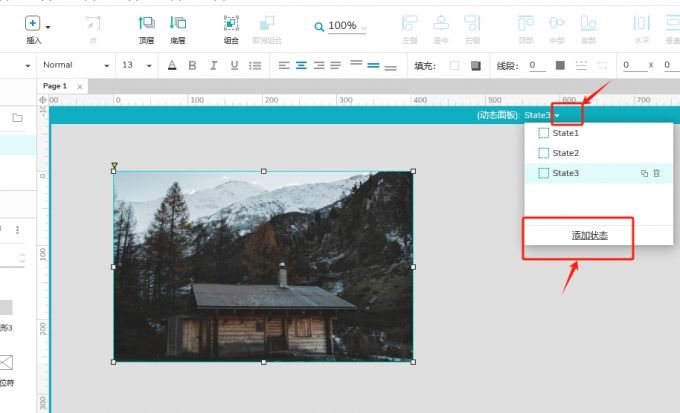The image size is (680, 413).
Task: Click the Distribute Horizontally (水平) icon
Action: coord(642,23)
